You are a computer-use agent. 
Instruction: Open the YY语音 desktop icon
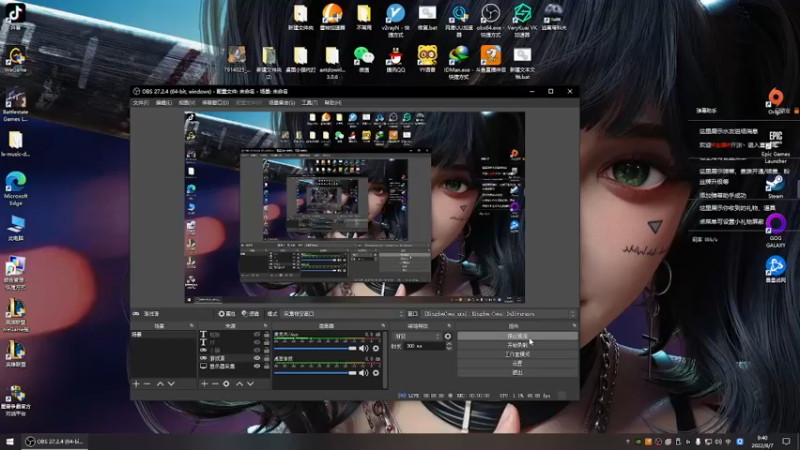427,59
